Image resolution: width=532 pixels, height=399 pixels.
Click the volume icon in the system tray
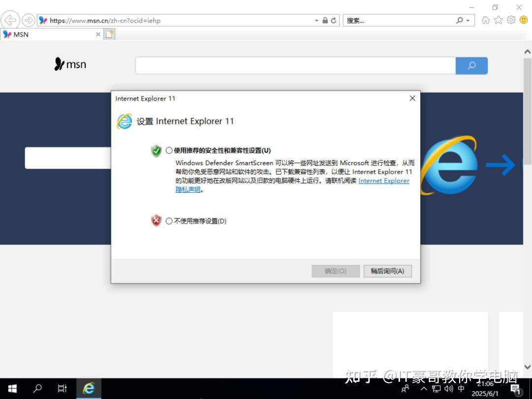(448, 389)
